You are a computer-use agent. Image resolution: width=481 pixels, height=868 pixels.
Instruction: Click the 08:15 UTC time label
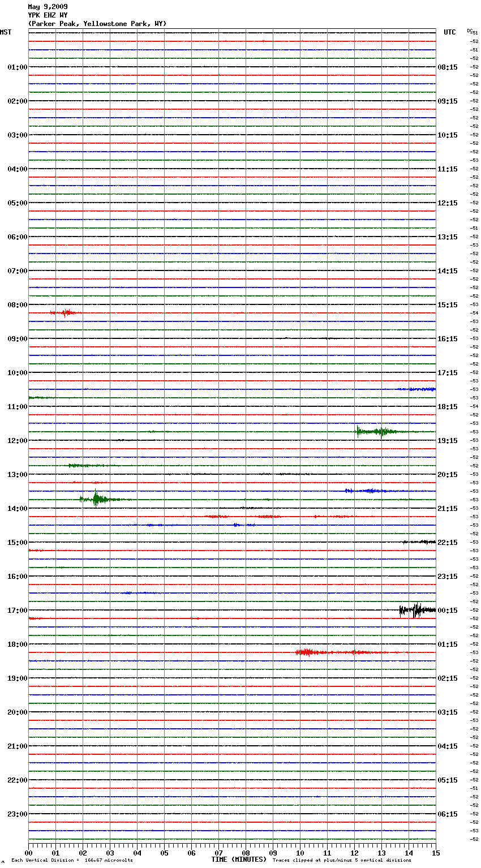tap(448, 67)
